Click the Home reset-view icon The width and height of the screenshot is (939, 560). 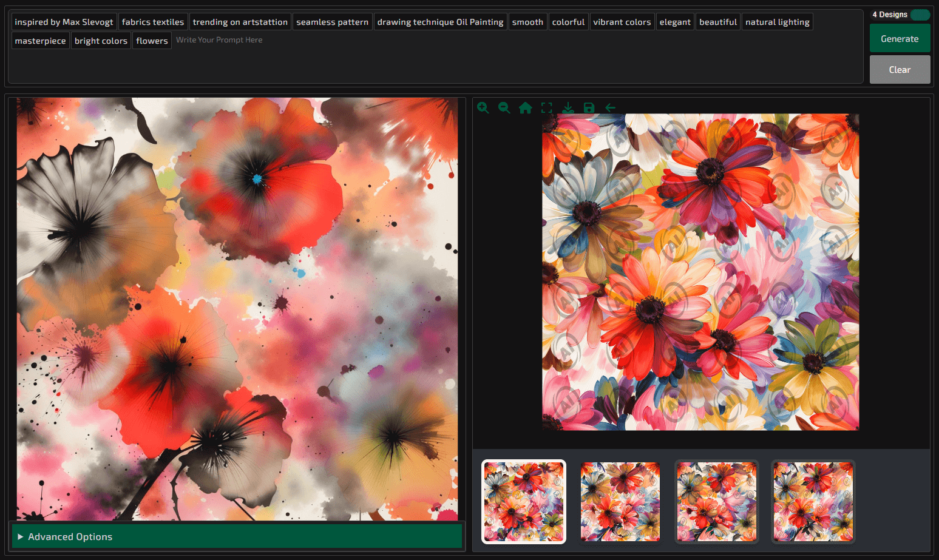[x=526, y=107]
